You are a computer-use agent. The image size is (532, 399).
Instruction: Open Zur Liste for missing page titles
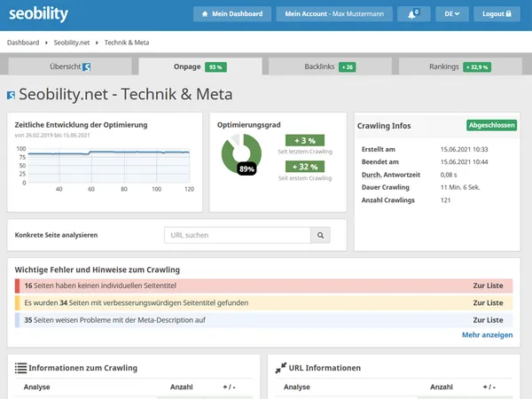tap(488, 286)
